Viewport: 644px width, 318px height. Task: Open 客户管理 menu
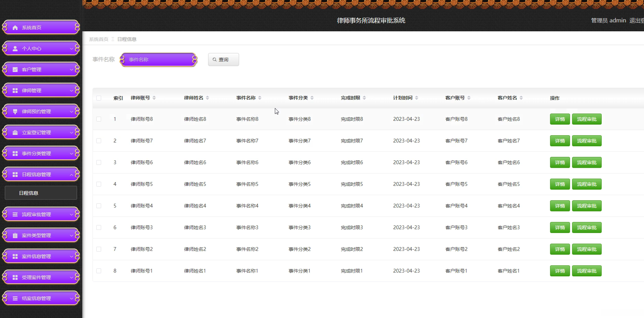point(41,70)
